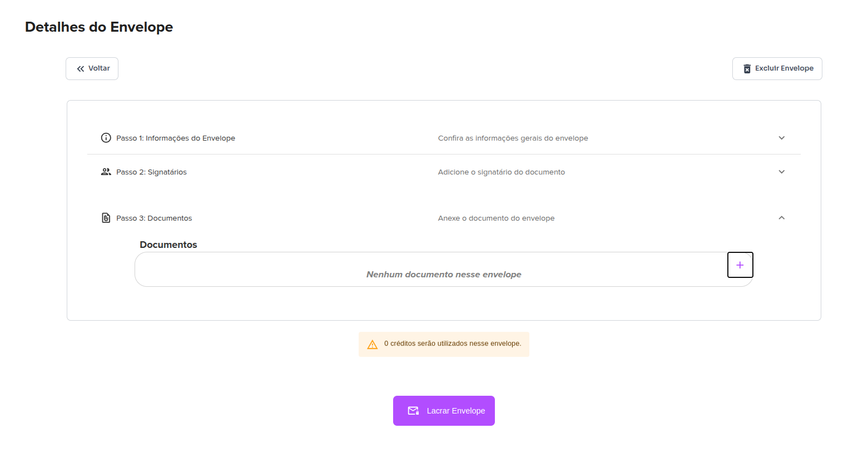Collapse the Passo 3 Documentos section
The width and height of the screenshot is (868, 453).
coord(782,217)
